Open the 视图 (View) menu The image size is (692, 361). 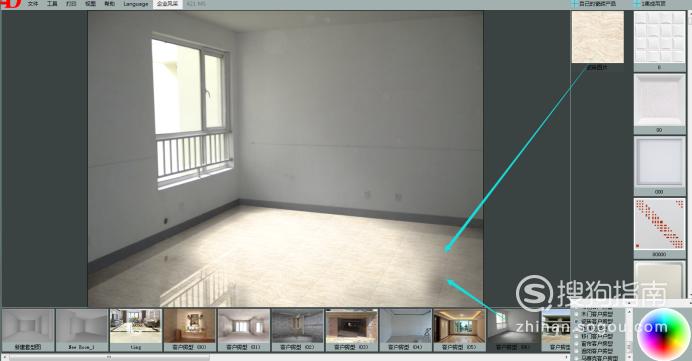tap(90, 4)
